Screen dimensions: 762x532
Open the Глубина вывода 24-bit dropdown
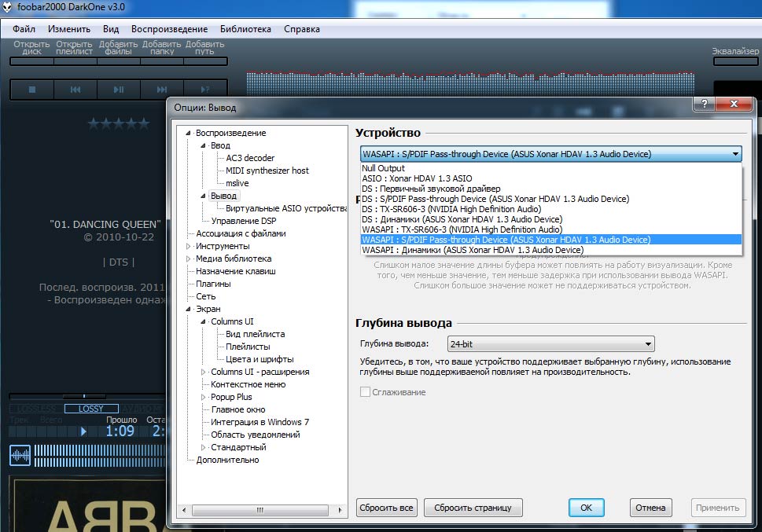pos(550,344)
